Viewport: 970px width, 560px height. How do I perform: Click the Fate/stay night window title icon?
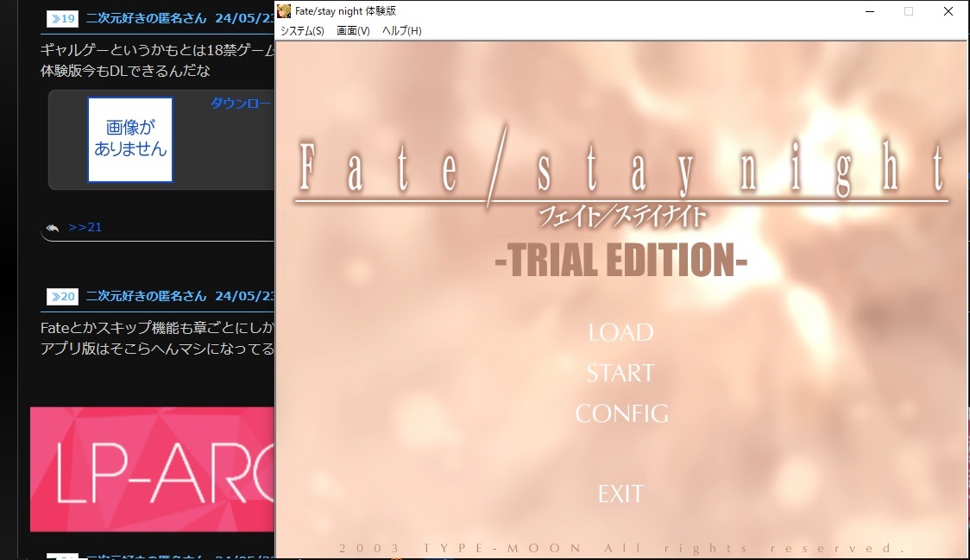(x=284, y=11)
